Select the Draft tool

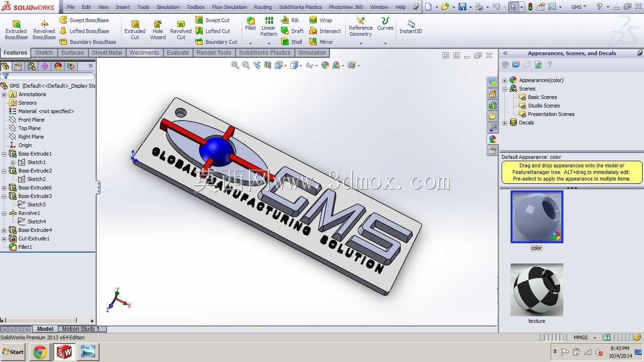tap(292, 31)
